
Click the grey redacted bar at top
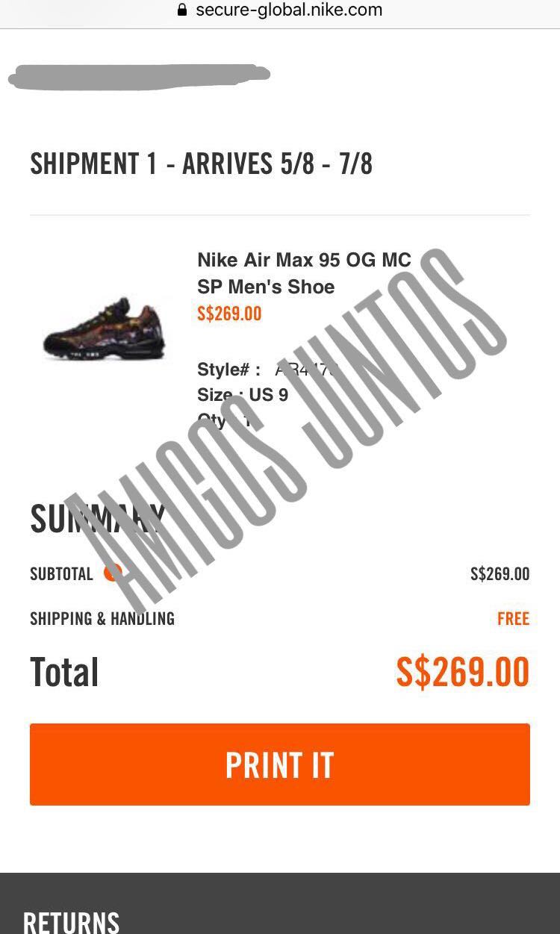click(140, 76)
